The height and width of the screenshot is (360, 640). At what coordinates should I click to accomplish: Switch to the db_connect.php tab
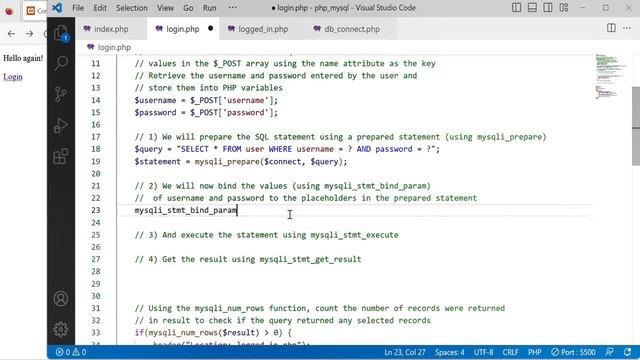[352, 29]
